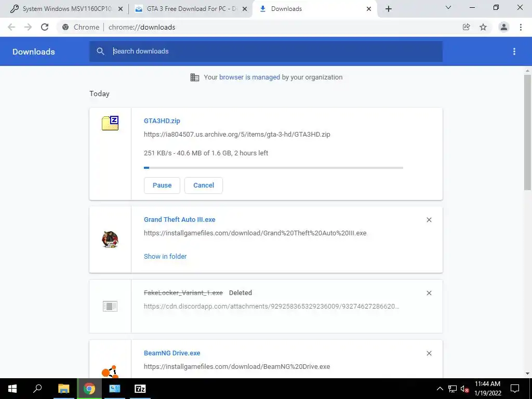Click the cdn.discordapp.com attachment URL

click(x=271, y=307)
